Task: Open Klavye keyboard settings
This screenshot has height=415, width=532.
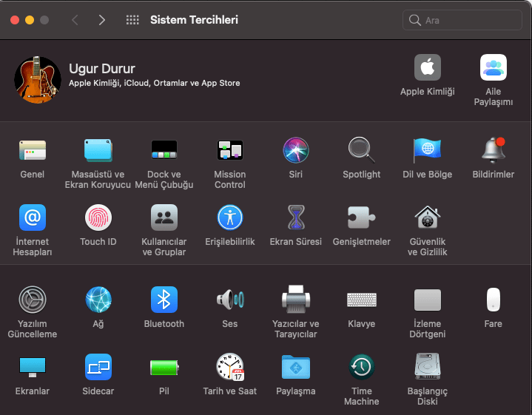Action: click(361, 300)
